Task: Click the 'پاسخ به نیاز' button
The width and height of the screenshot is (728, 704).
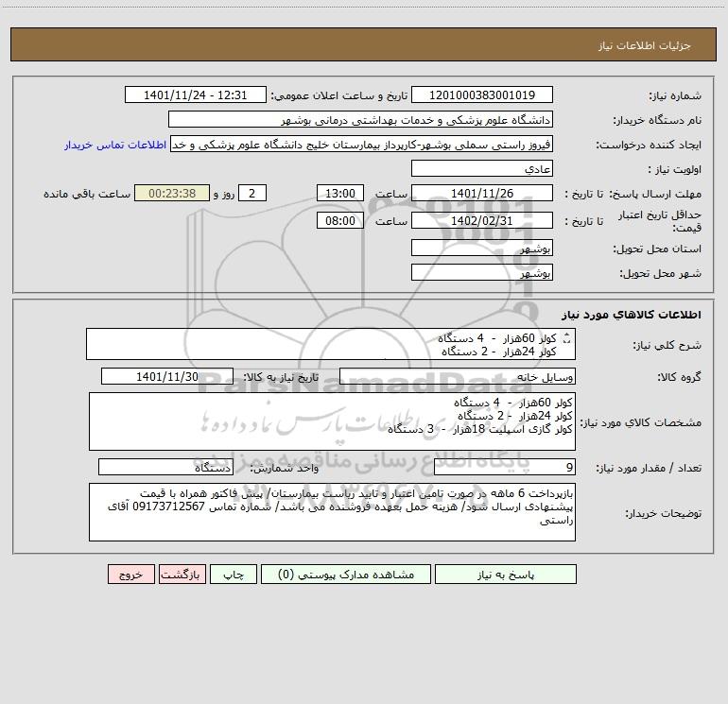Action: coord(505,575)
